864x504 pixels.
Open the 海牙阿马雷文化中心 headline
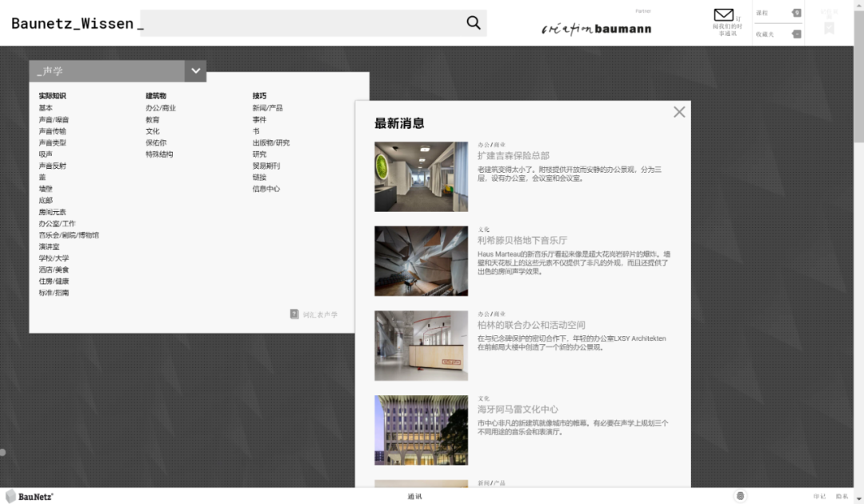click(x=518, y=410)
